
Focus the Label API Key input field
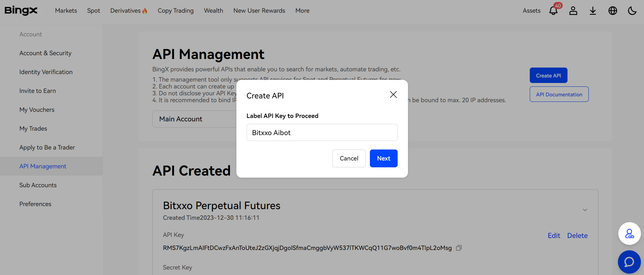pyautogui.click(x=322, y=132)
